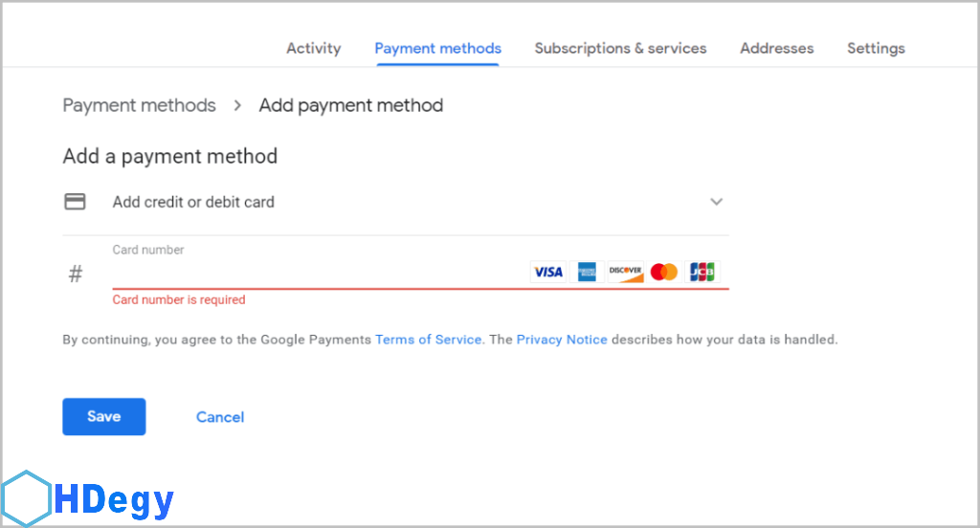Return to Payment methods via breadcrumb
Screen dimensions: 980x528
(139, 105)
